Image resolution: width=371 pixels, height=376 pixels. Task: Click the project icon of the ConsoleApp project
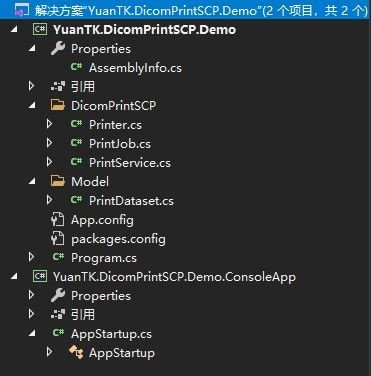click(40, 276)
